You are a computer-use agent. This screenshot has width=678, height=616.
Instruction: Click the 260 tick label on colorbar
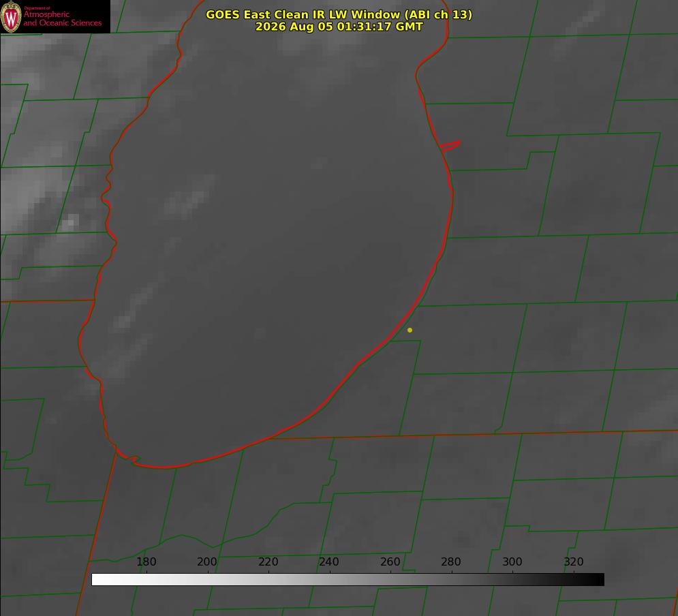(390, 561)
